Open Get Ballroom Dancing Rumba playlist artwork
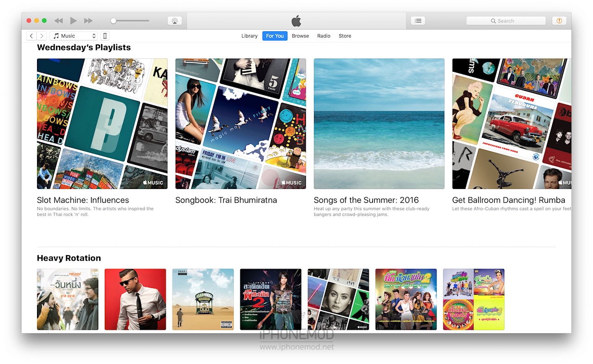This screenshot has height=364, width=593. click(x=512, y=124)
